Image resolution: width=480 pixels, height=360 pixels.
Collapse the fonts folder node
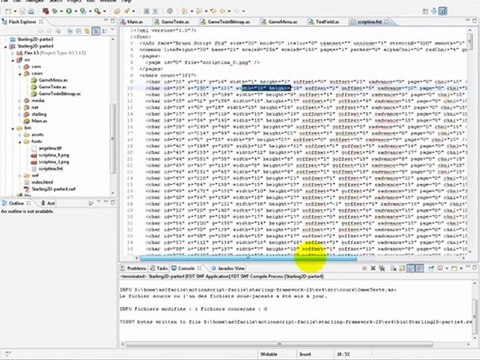20,142
